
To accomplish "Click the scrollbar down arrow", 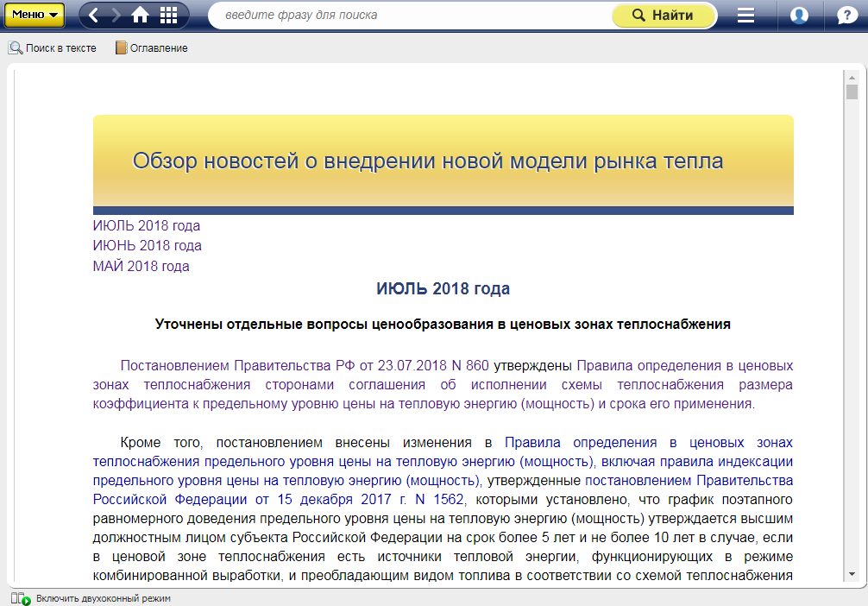I will (852, 574).
